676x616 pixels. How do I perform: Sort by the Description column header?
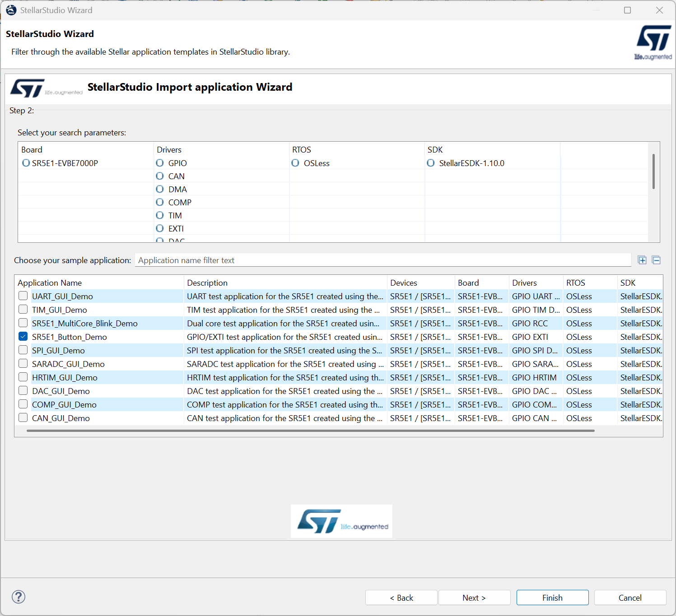(x=286, y=283)
